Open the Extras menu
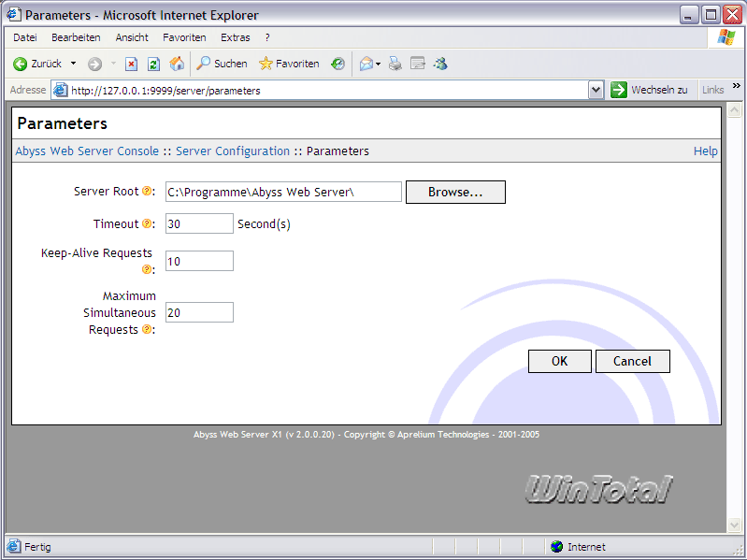 (236, 37)
